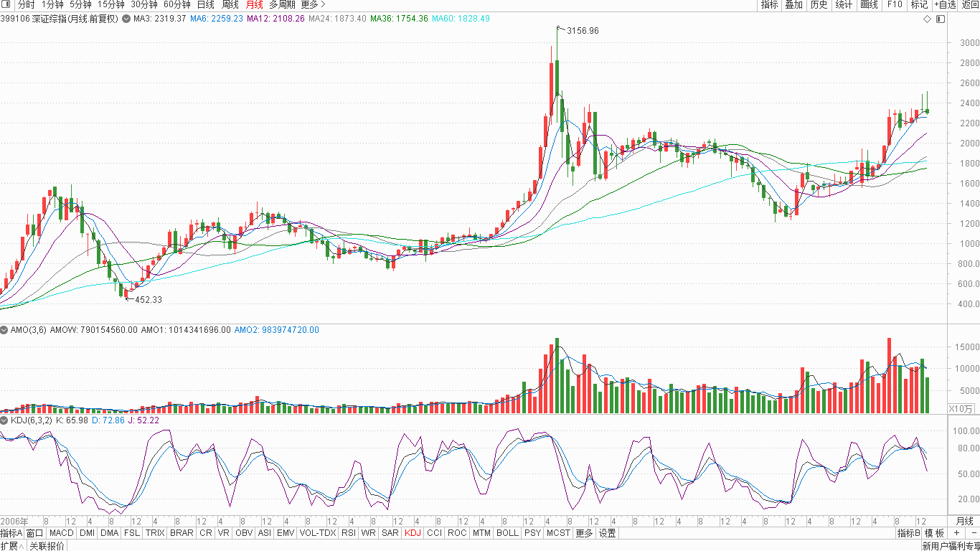Screen dimensions: 980x551
Task: Open 更多 indicators in bottom bar
Action: [584, 533]
